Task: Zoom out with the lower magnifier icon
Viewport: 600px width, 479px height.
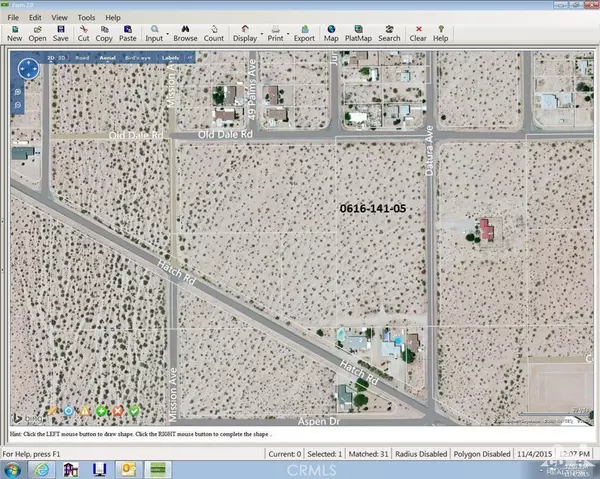Action: (18, 105)
